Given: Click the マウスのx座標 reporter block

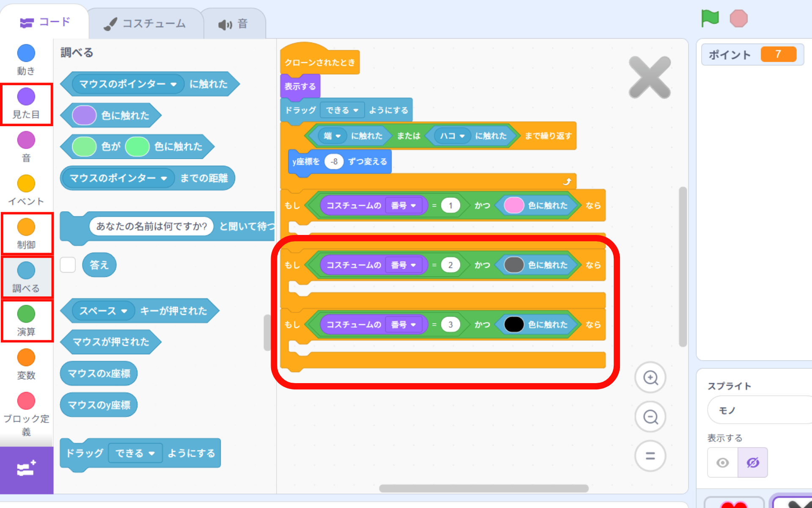Looking at the screenshot, I should click(99, 373).
